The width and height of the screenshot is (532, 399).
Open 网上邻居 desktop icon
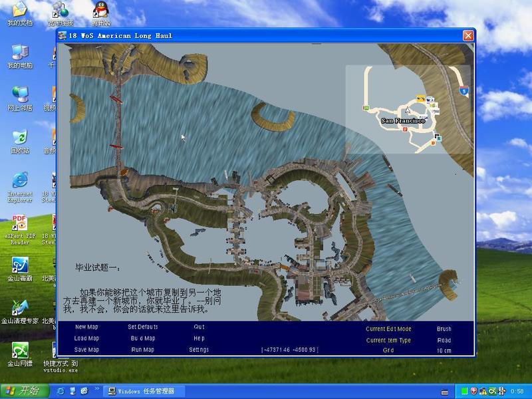tap(20, 98)
